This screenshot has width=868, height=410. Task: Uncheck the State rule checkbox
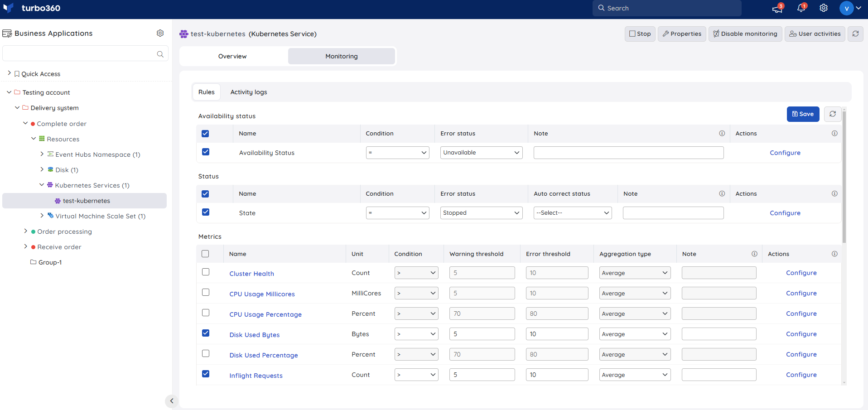[206, 212]
